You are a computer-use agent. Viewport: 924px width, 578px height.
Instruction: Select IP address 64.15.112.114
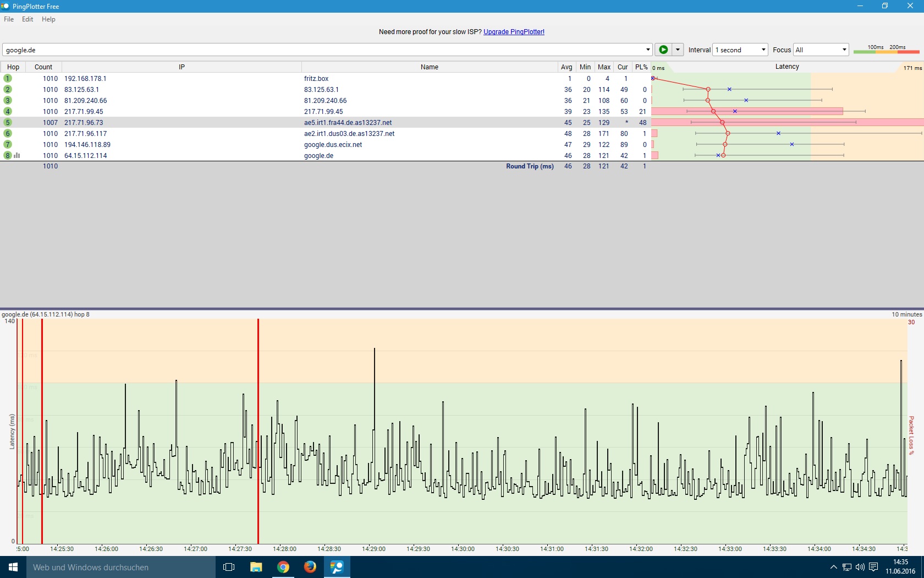tap(85, 156)
